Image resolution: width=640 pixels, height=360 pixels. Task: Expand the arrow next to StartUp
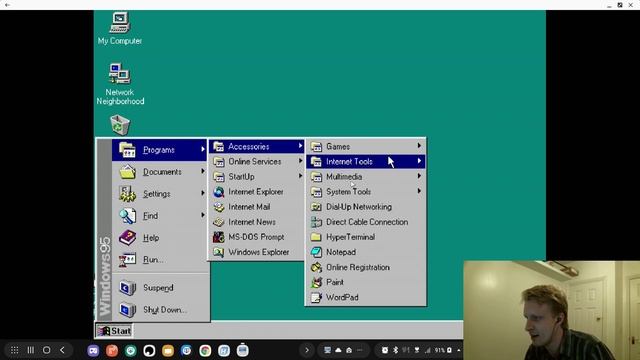[300, 176]
